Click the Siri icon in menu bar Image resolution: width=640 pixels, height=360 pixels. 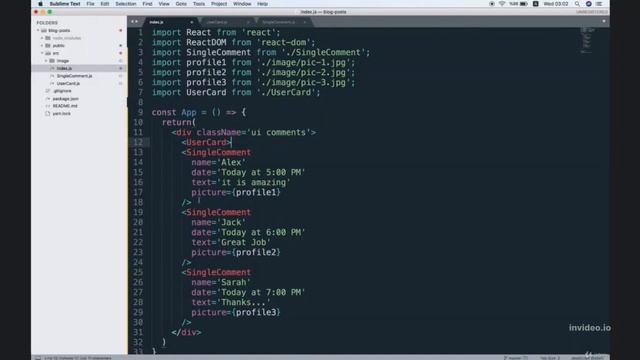589,4
